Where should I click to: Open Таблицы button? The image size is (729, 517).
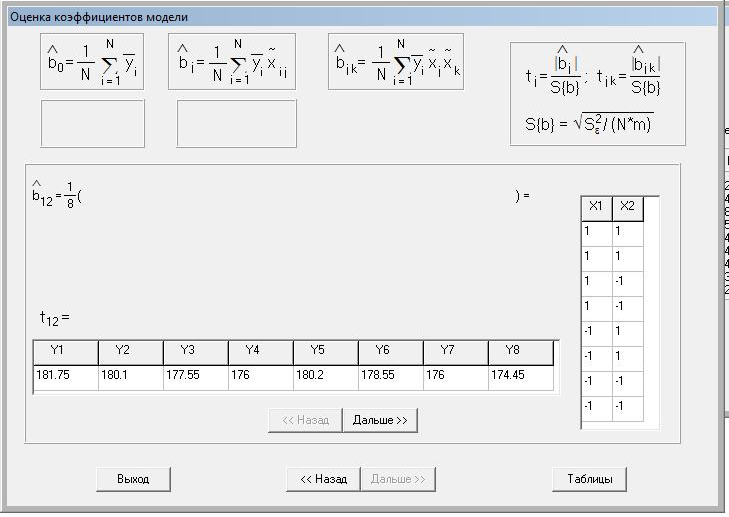(x=590, y=479)
